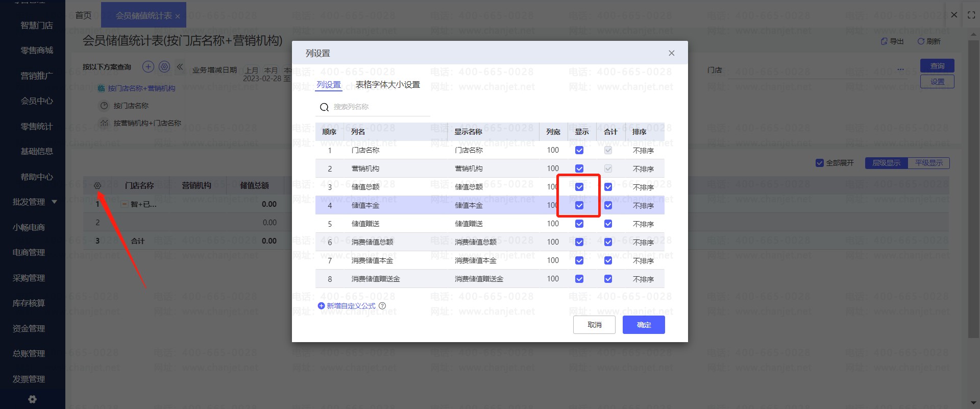Click the clock icon beside 按门店名称 scheme
The image size is (980, 409).
104,106
